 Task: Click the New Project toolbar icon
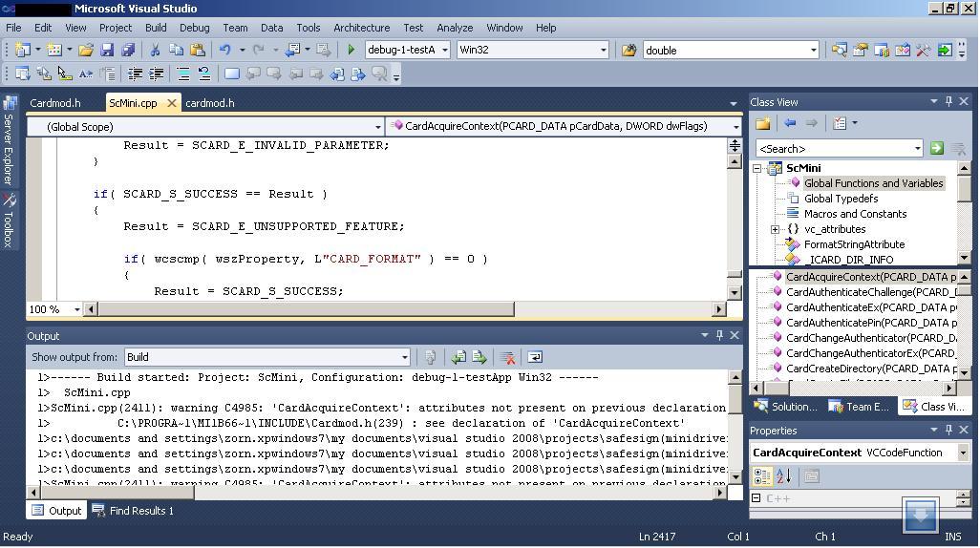[23, 50]
